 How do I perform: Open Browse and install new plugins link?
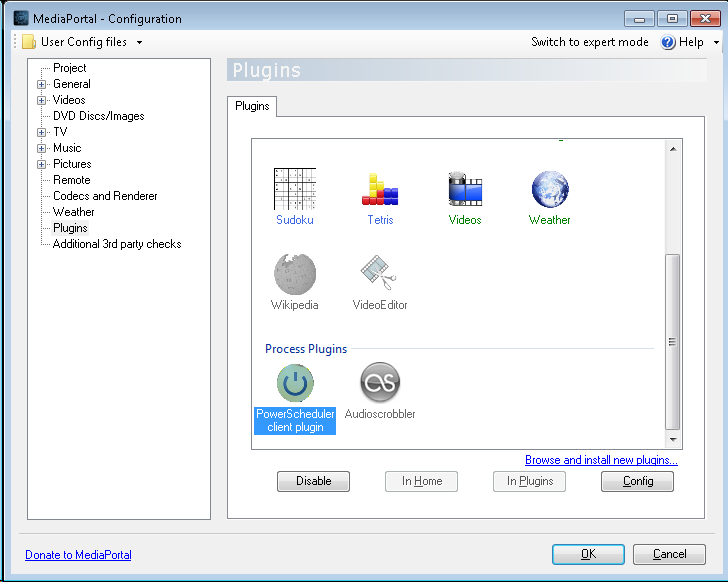point(601,460)
